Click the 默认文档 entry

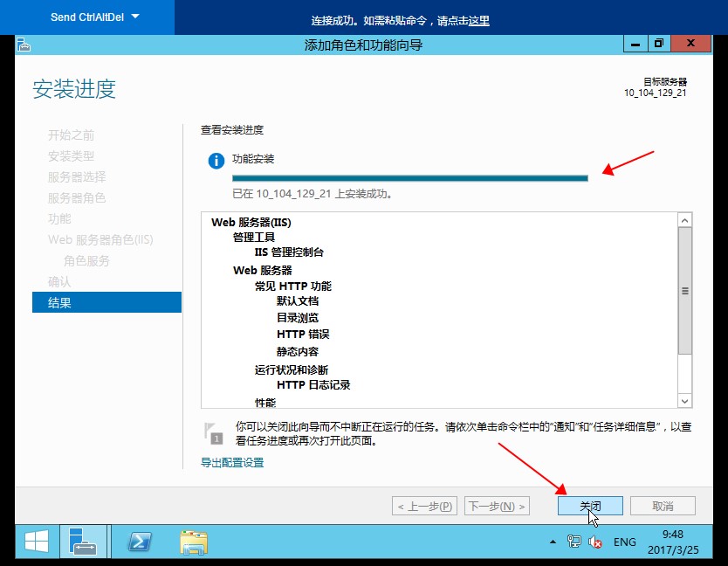tap(298, 301)
